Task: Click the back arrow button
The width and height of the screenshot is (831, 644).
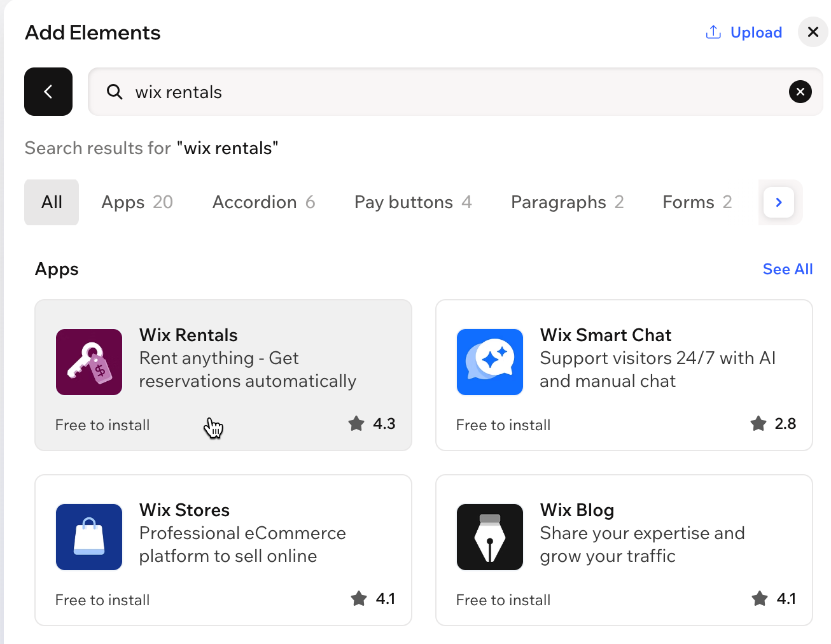Action: (48, 92)
